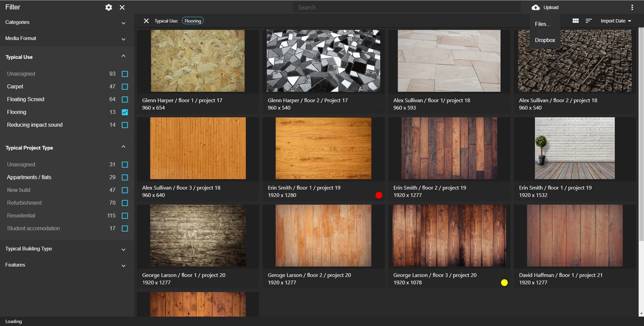Viewport: 644px width, 326px height.
Task: Enable Reducing impact sound checkbox
Action: pyautogui.click(x=125, y=125)
